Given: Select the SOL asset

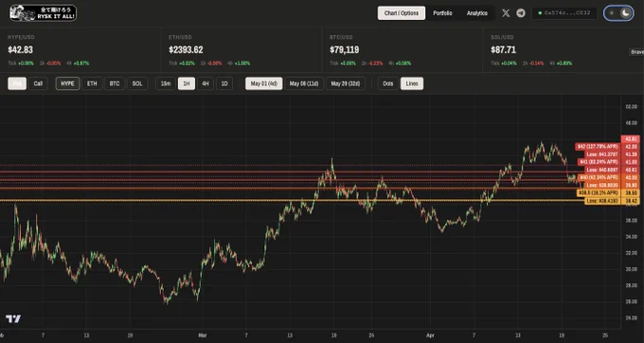Looking at the screenshot, I should coord(137,83).
